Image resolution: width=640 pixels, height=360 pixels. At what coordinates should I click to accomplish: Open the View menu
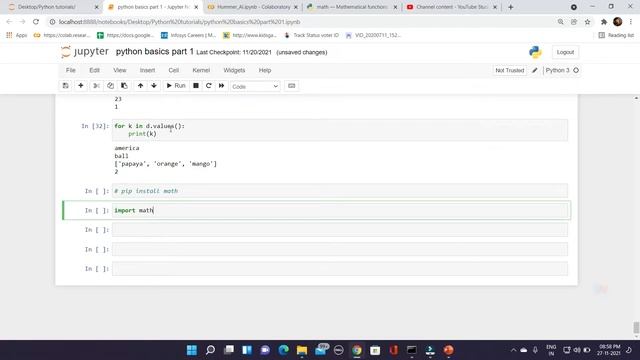point(120,70)
